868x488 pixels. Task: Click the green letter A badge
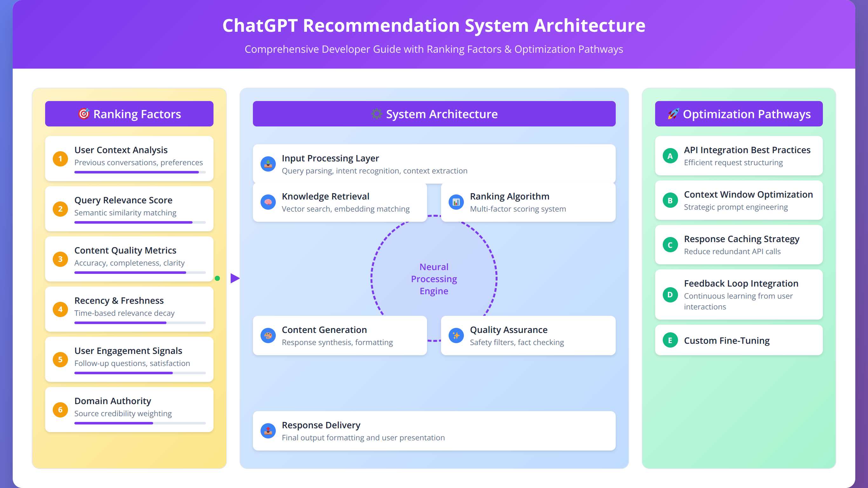click(670, 156)
